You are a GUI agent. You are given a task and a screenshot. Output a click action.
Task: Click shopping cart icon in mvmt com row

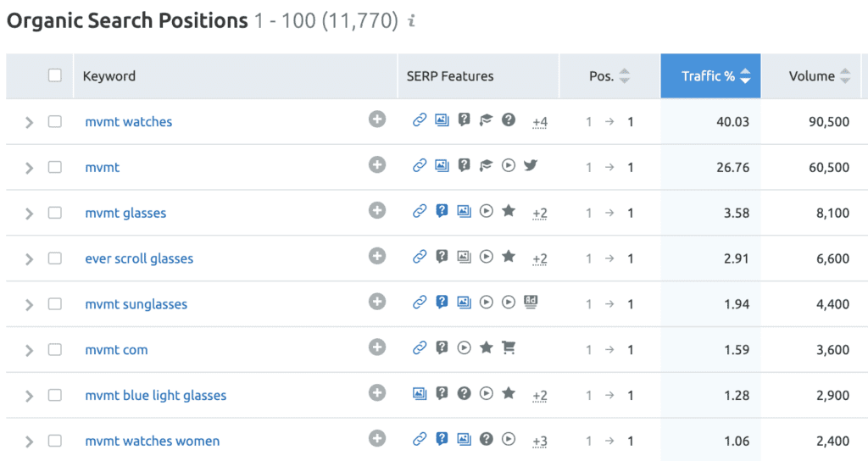tap(509, 347)
